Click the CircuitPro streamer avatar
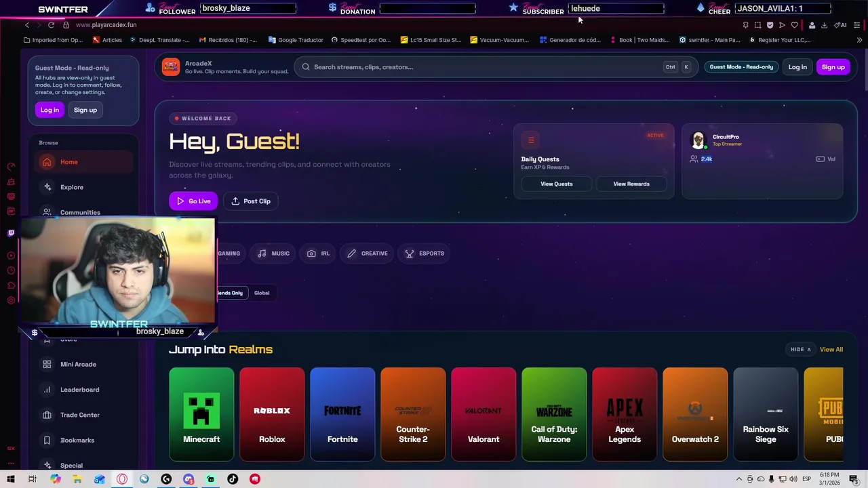Screen dimensions: 868x488 pos(698,140)
